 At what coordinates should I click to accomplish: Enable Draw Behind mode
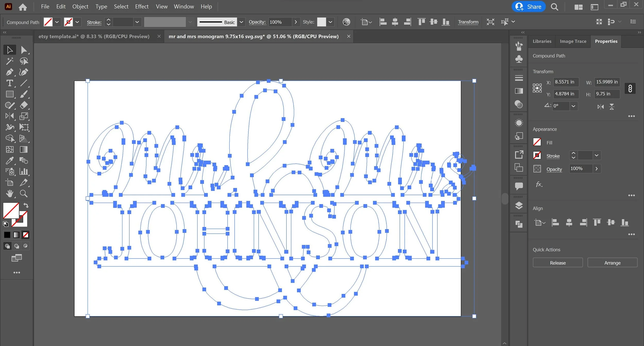click(x=16, y=246)
